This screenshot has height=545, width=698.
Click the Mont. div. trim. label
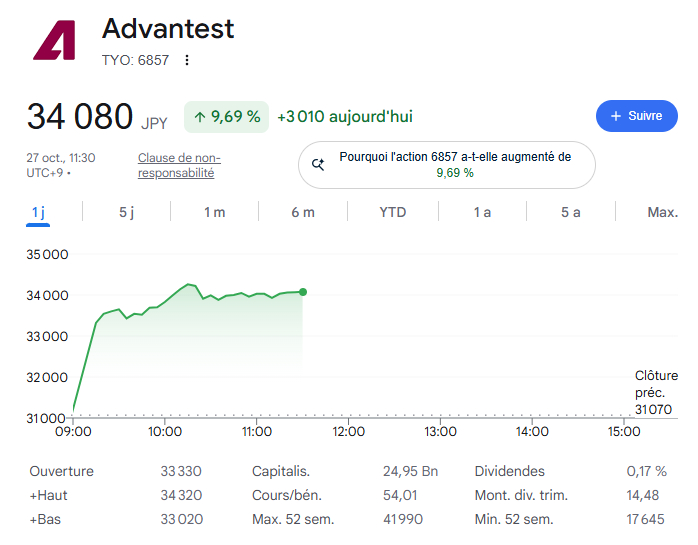pyautogui.click(x=521, y=495)
